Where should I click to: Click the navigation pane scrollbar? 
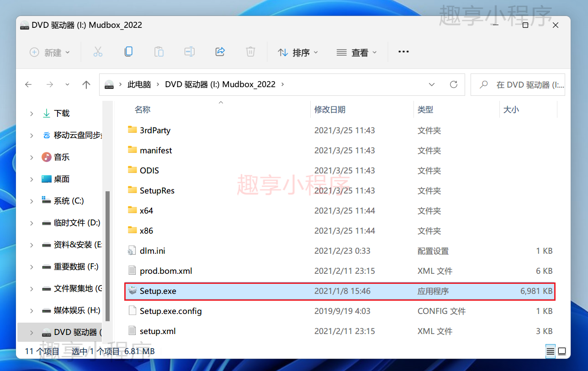[x=107, y=256]
